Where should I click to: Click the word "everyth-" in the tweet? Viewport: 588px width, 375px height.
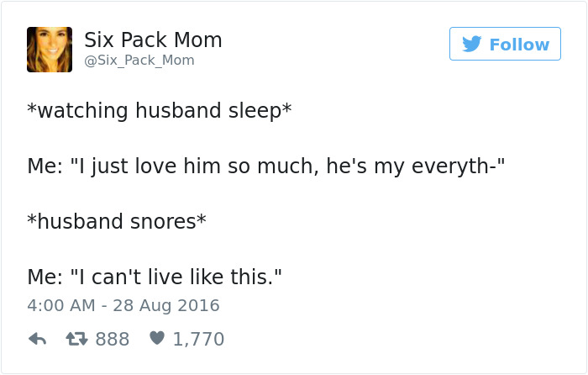click(463, 166)
